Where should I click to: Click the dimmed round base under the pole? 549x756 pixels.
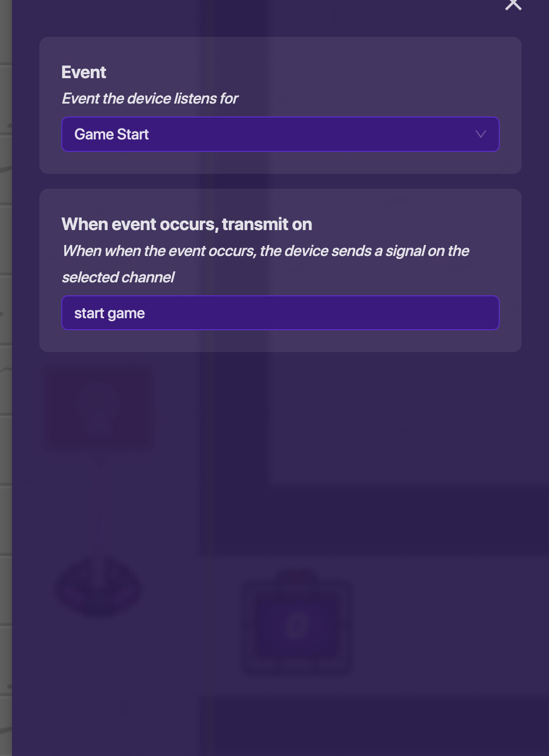[x=99, y=589]
